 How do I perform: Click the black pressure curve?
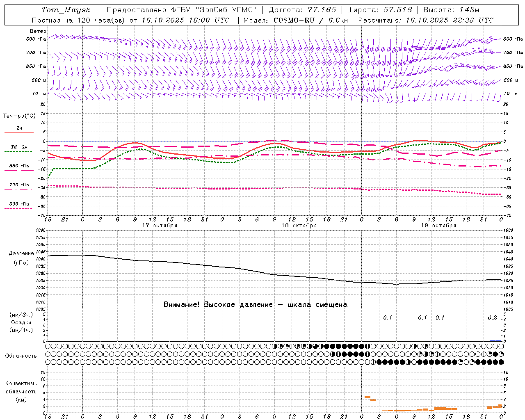(x=275, y=274)
